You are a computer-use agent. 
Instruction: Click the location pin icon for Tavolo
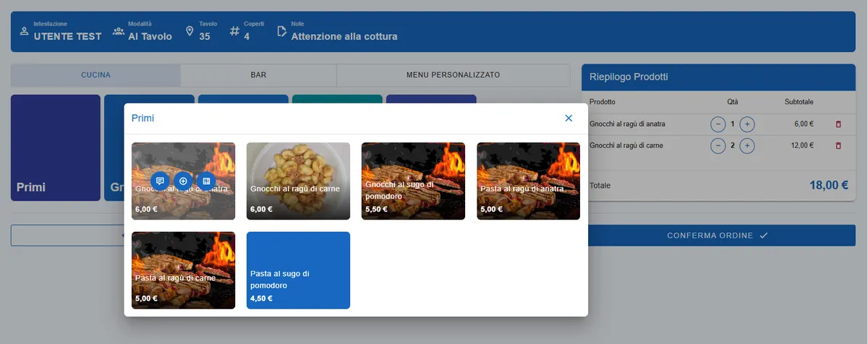(x=190, y=31)
